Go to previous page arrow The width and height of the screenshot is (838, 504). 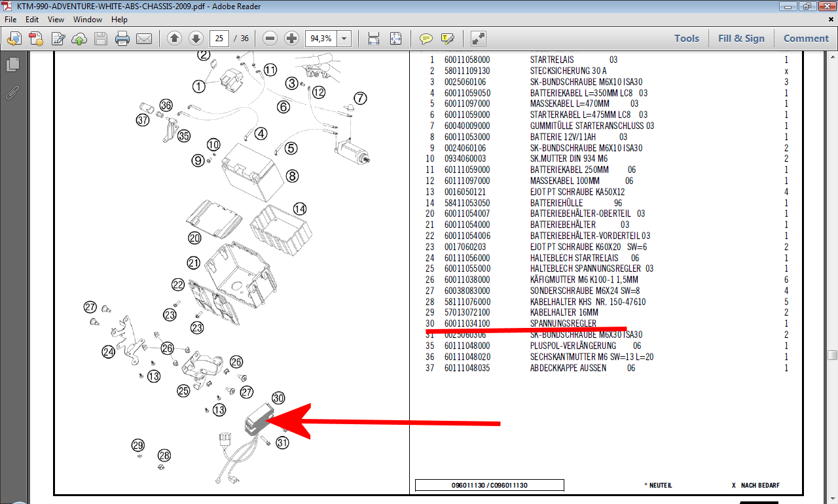pos(174,39)
